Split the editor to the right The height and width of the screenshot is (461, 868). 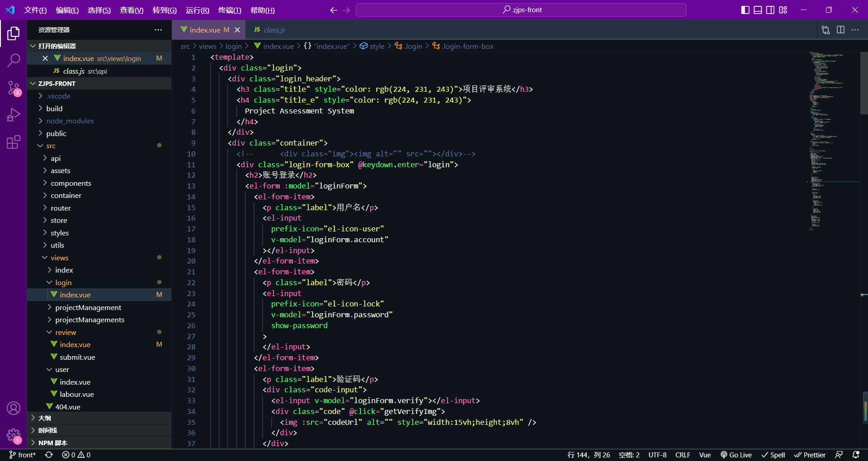tap(841, 30)
